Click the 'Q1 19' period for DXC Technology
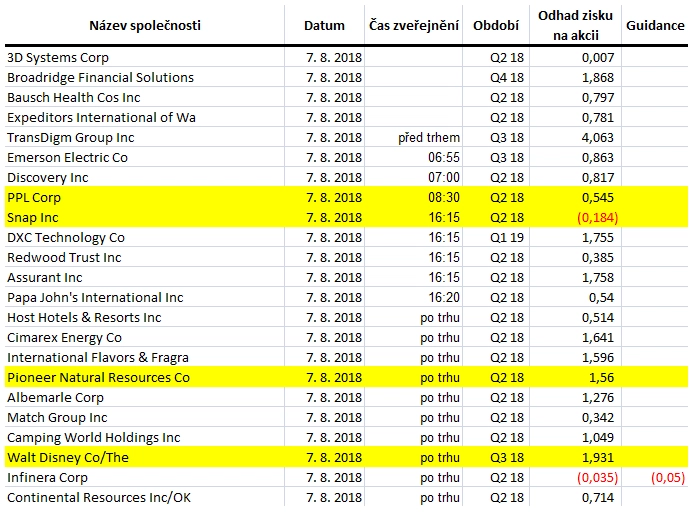Screen dimensions: 694x513 (x=507, y=238)
